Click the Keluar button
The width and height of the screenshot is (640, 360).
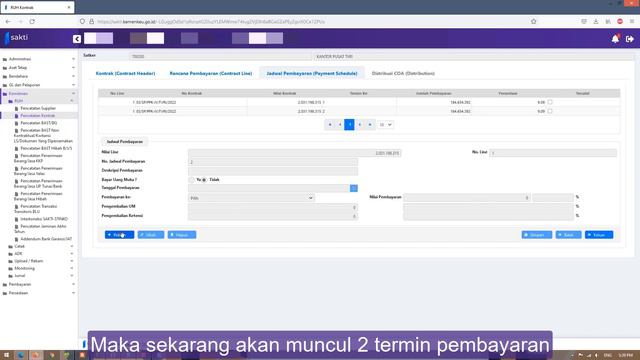click(x=599, y=235)
